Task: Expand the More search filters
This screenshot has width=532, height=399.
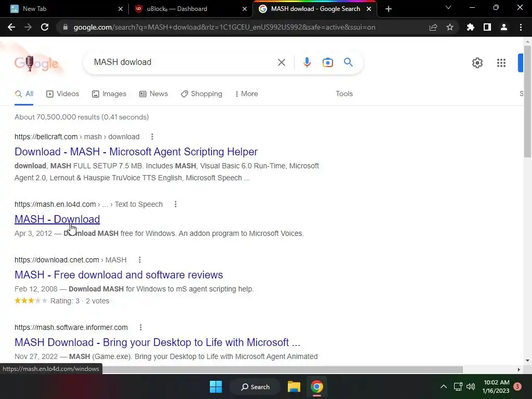Action: (x=247, y=94)
